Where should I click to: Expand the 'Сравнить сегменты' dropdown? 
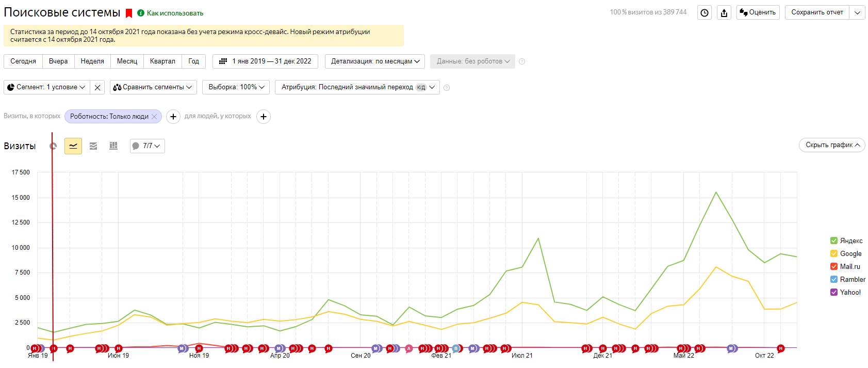(x=153, y=87)
